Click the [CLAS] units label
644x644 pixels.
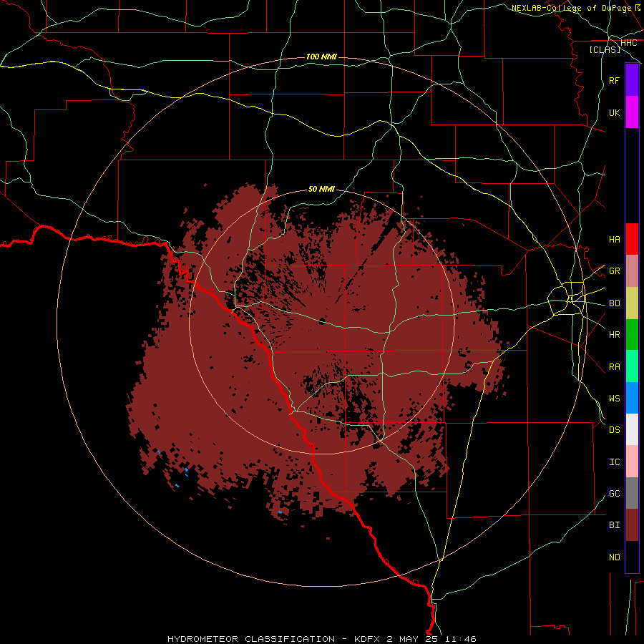click(x=605, y=49)
